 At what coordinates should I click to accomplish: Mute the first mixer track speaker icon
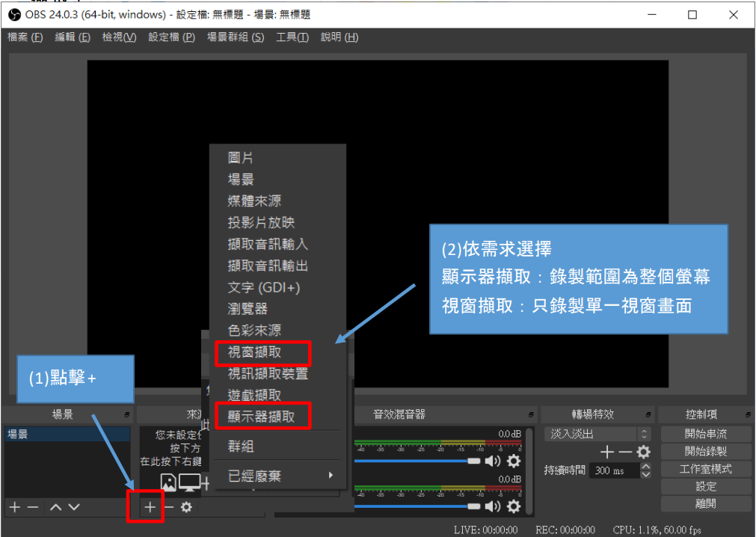(x=492, y=461)
